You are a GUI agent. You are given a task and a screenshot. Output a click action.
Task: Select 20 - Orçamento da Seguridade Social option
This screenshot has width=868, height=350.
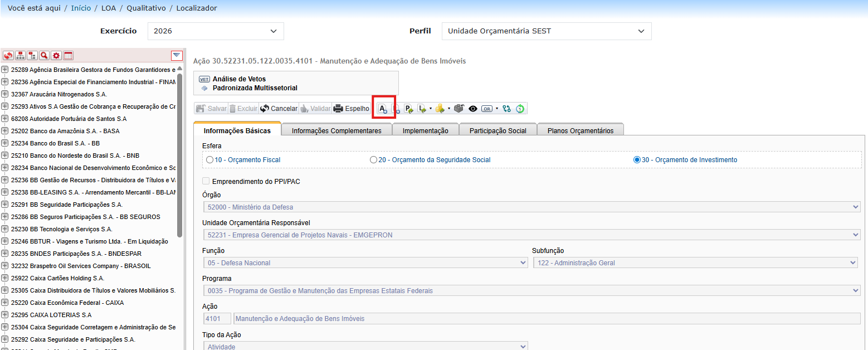click(373, 160)
